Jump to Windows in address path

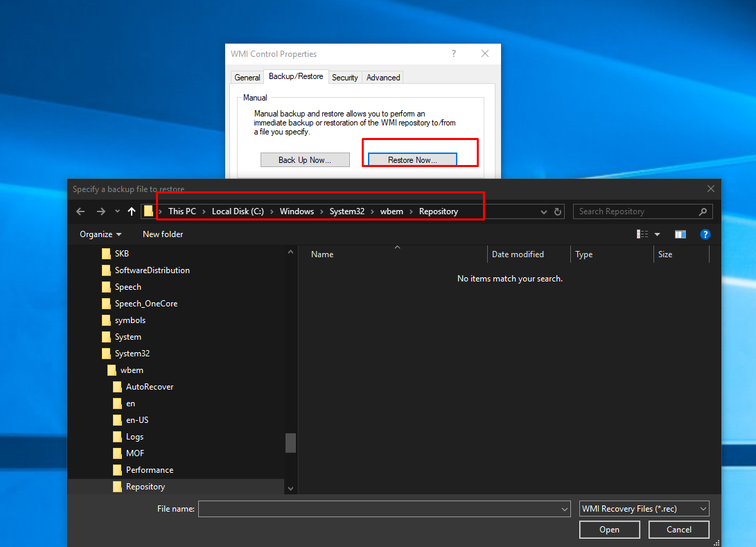click(x=297, y=211)
